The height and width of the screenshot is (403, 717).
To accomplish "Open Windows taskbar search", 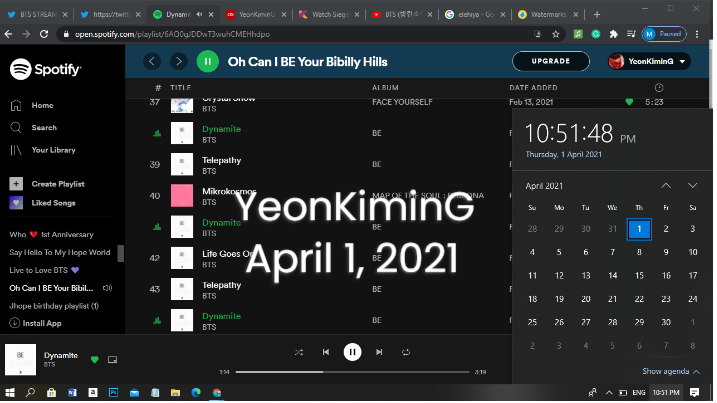I will (x=31, y=394).
